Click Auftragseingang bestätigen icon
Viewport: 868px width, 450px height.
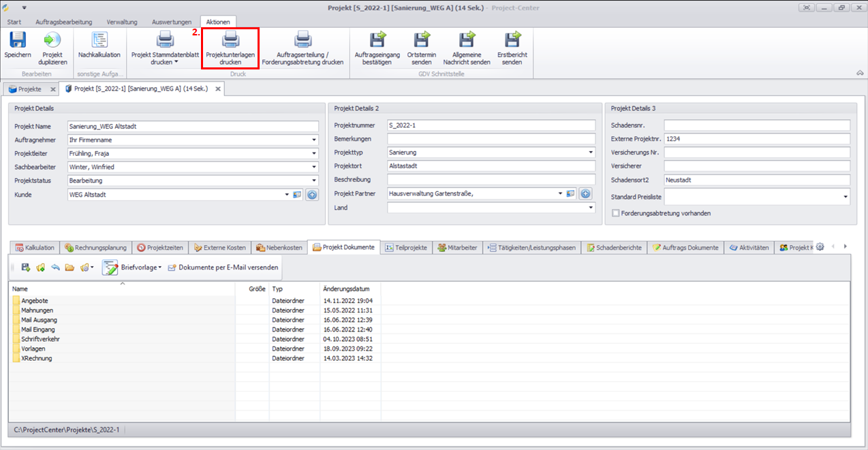[377, 41]
